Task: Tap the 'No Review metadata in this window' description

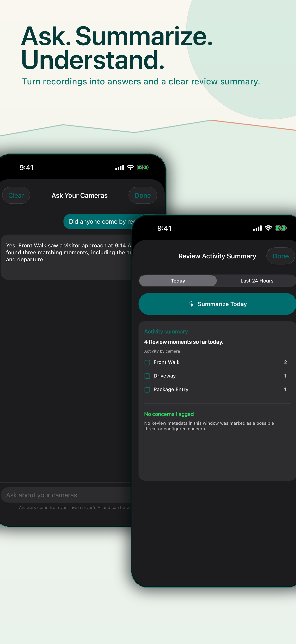Action: pyautogui.click(x=209, y=426)
